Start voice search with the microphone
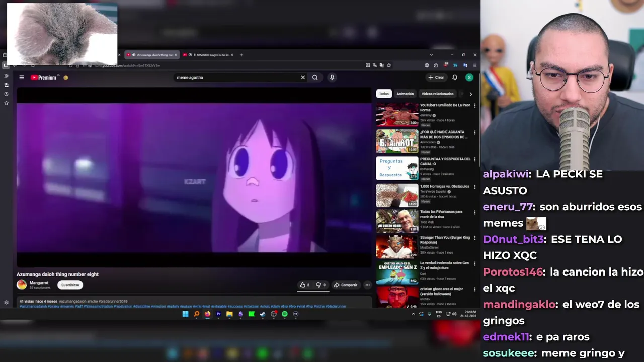This screenshot has height=362, width=644. tap(332, 77)
